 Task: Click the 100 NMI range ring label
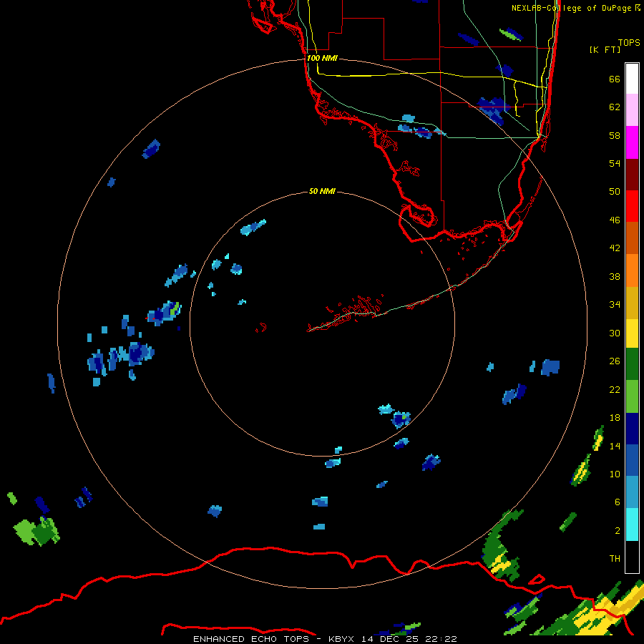[322, 58]
